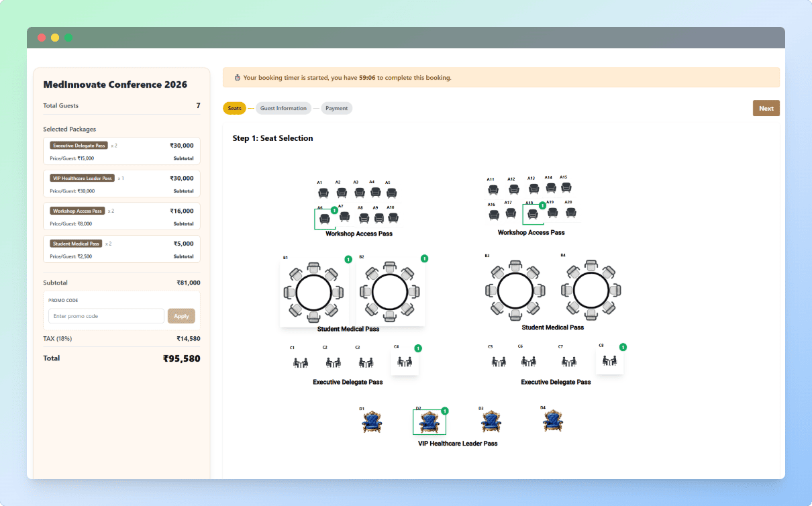Click the Student Medical Pass package tag
The width and height of the screenshot is (812, 506).
pyautogui.click(x=77, y=244)
